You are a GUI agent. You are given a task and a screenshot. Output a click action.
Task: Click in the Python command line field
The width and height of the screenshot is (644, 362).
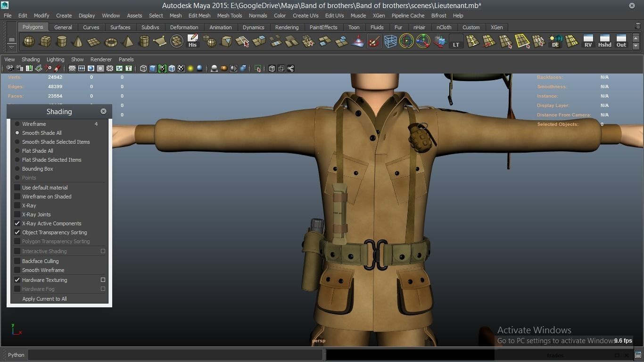pos(175,355)
